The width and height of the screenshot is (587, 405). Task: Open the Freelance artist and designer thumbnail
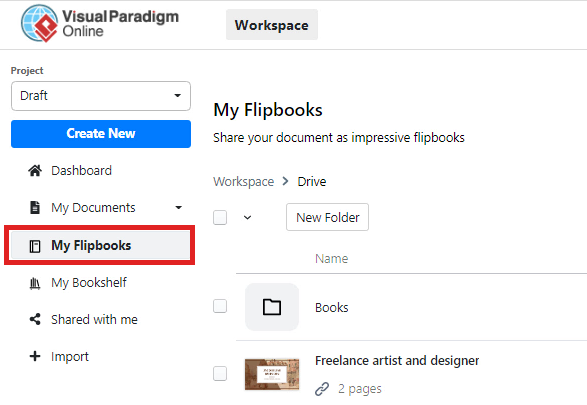[x=272, y=374]
